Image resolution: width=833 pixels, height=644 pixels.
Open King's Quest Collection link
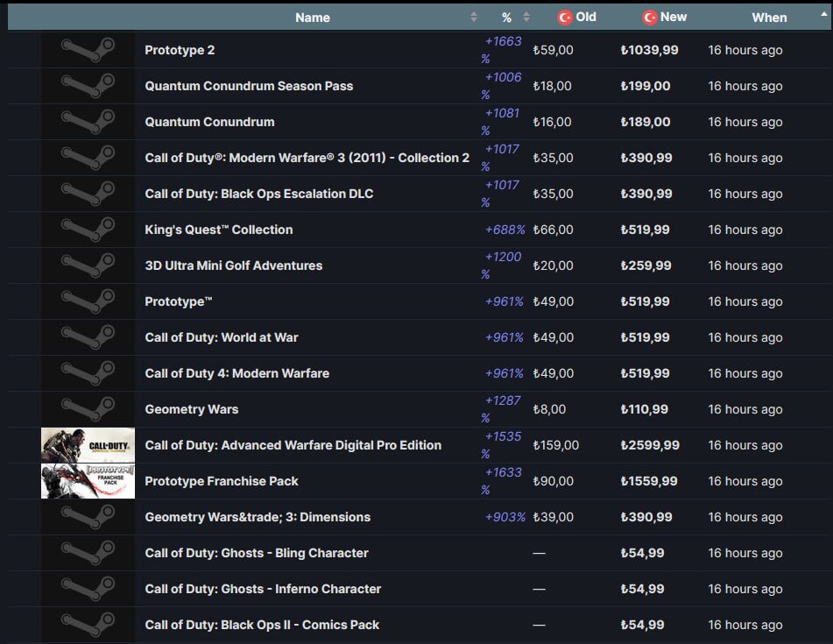pyautogui.click(x=218, y=230)
